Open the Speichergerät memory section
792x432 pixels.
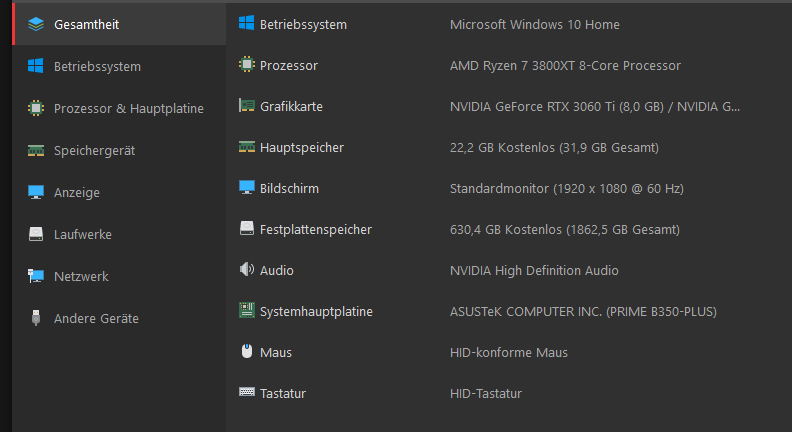(119, 150)
